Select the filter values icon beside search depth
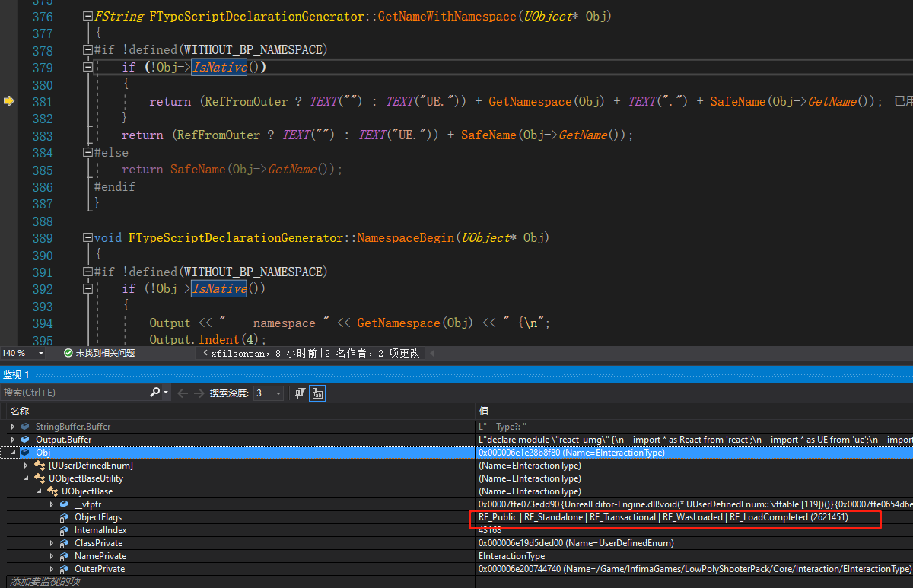This screenshot has height=588, width=913. click(x=300, y=393)
